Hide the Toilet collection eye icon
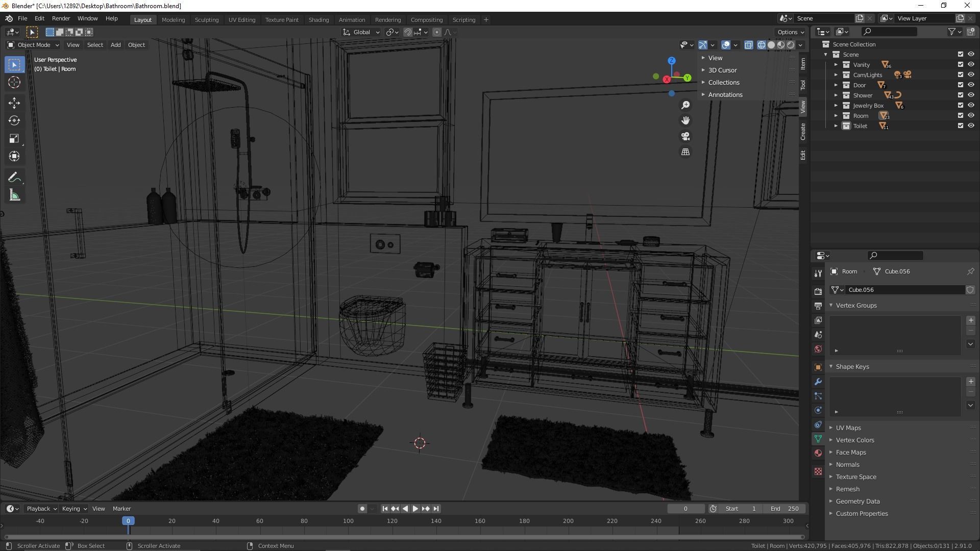Viewport: 980px width, 551px height. point(971,126)
